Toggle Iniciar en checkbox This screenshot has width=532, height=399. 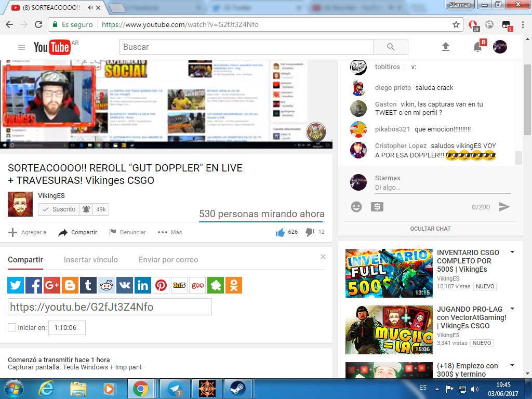pos(12,327)
